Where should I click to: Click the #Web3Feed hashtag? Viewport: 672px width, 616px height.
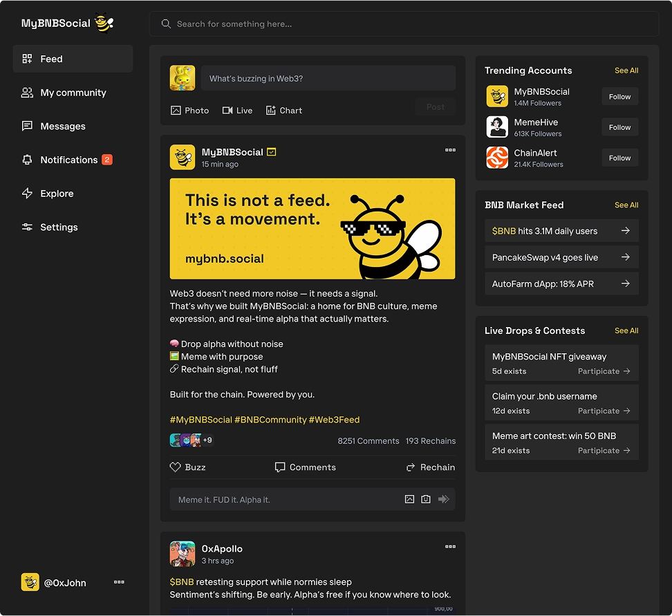[334, 420]
